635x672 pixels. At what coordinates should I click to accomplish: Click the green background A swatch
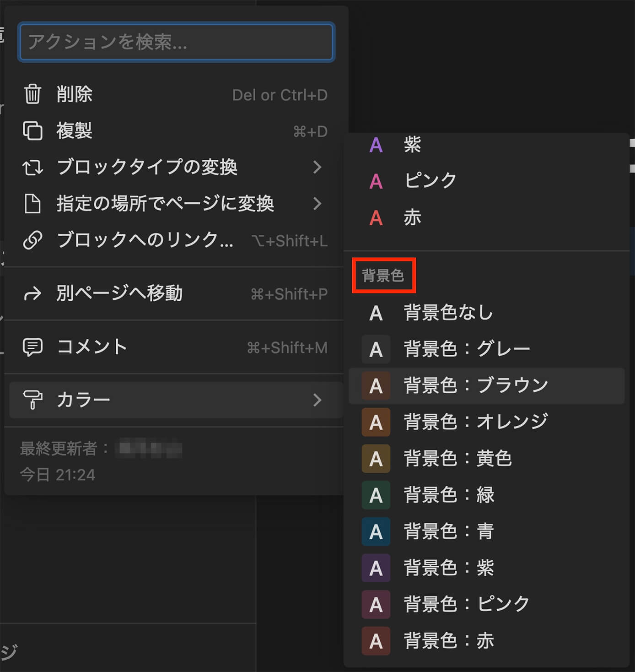[x=376, y=495]
